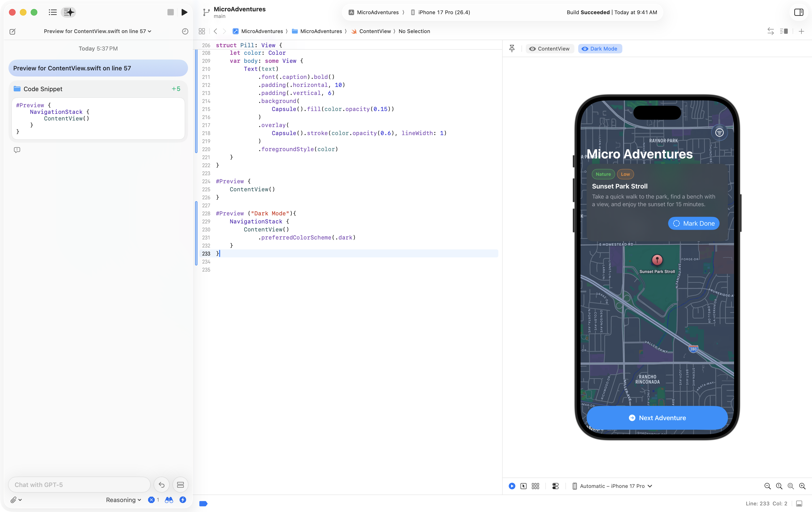Click the Line 233 Col 2 indicator
812x512 pixels.
[x=766, y=503]
